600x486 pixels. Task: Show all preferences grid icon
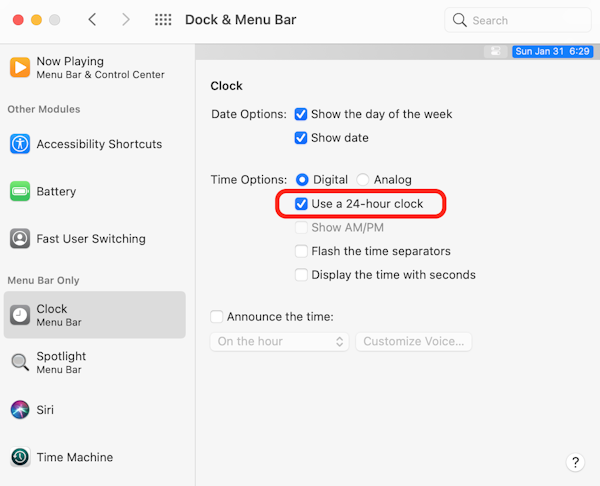pyautogui.click(x=163, y=20)
